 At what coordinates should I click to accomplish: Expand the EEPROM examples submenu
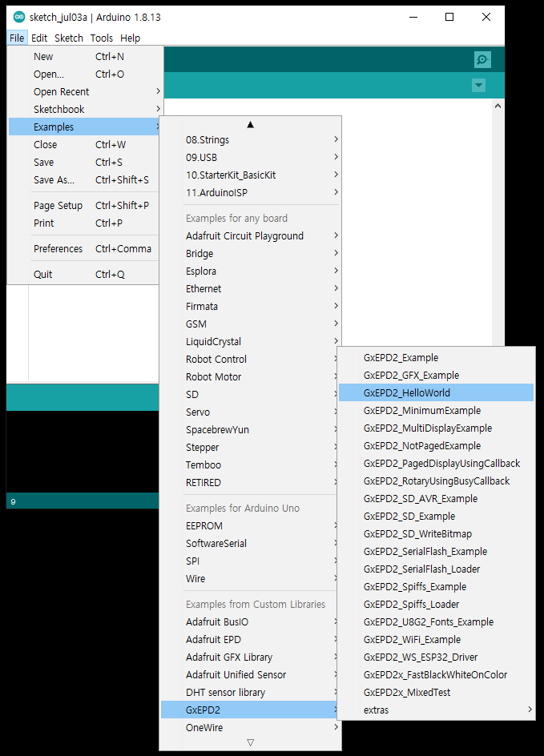(x=249, y=526)
